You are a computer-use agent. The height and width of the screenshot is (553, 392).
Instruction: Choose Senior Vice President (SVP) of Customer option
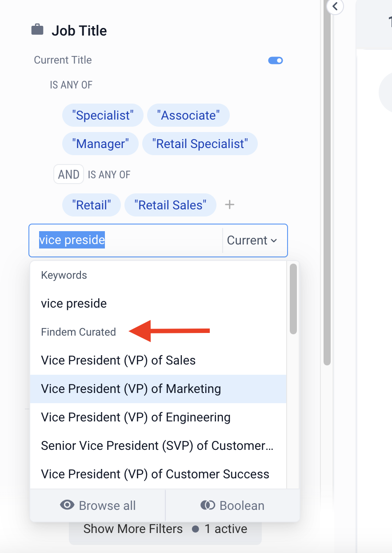[x=157, y=446]
